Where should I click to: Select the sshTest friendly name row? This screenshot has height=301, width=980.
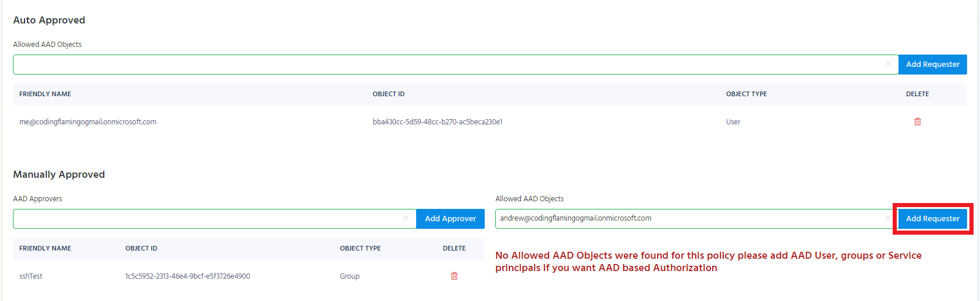click(x=249, y=276)
